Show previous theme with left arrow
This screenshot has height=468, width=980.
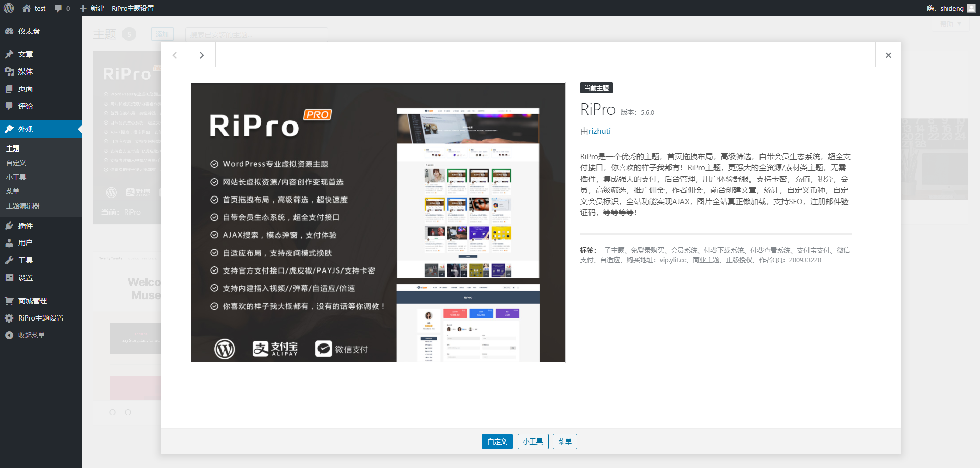(175, 55)
